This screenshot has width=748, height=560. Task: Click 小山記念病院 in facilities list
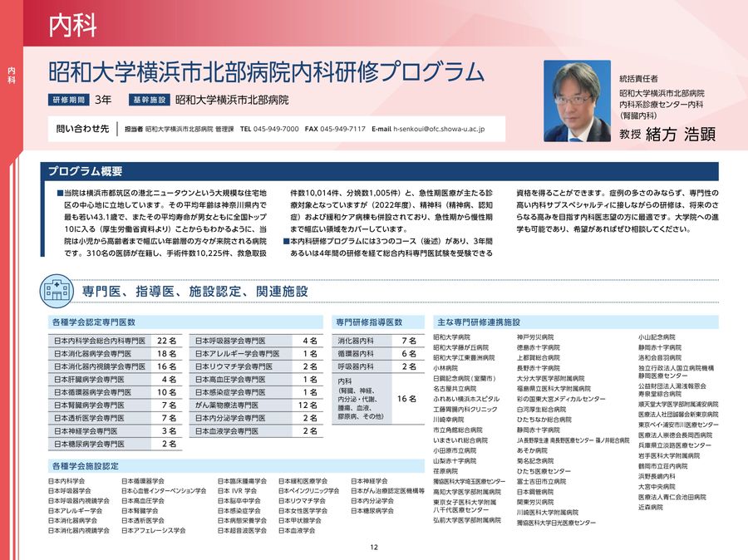point(657,336)
